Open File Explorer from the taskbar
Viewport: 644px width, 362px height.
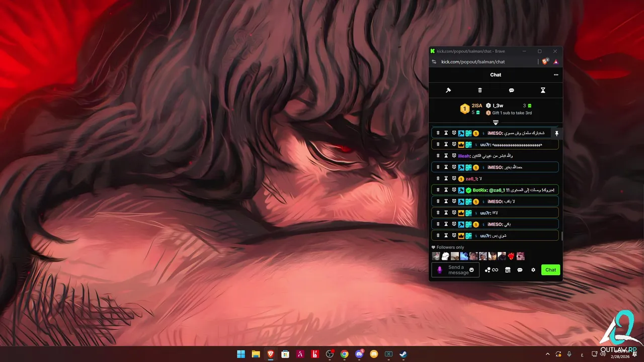[256, 354]
